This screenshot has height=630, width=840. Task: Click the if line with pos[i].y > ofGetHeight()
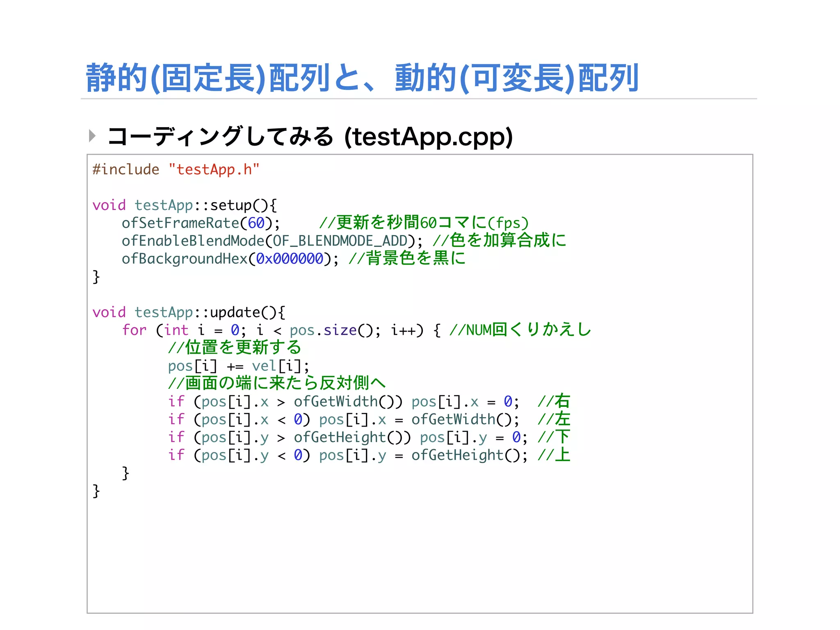[348, 438]
